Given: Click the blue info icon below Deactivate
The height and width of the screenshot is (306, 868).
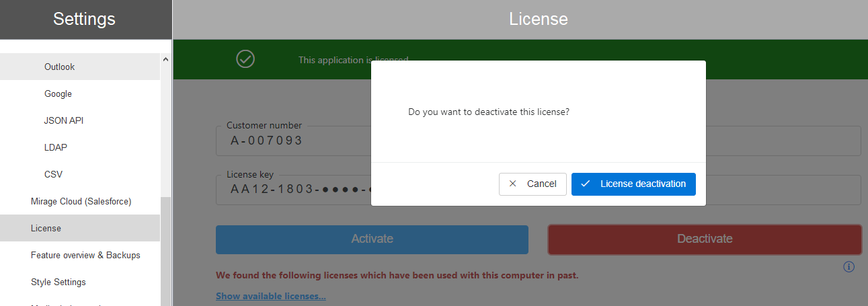Looking at the screenshot, I should point(849,267).
